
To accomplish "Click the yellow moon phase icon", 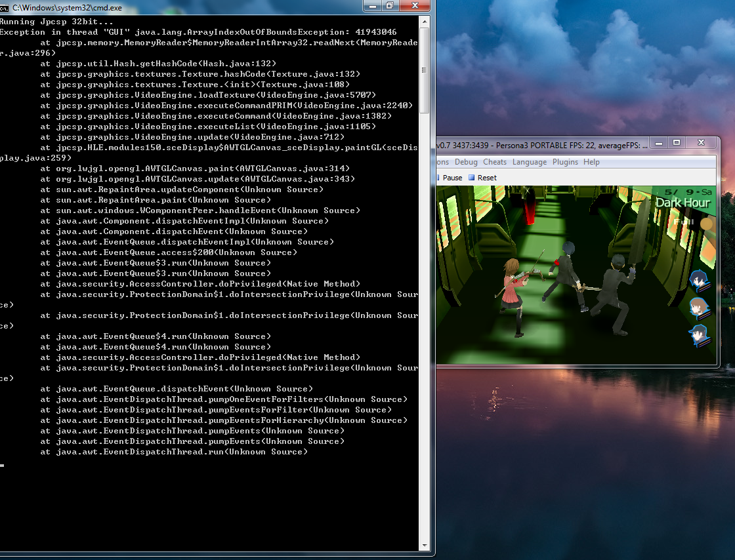I will coord(706,224).
